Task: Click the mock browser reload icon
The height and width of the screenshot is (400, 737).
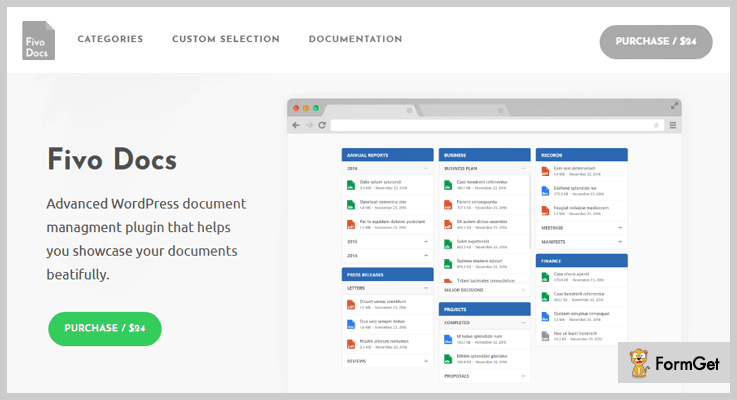Action: coord(322,125)
